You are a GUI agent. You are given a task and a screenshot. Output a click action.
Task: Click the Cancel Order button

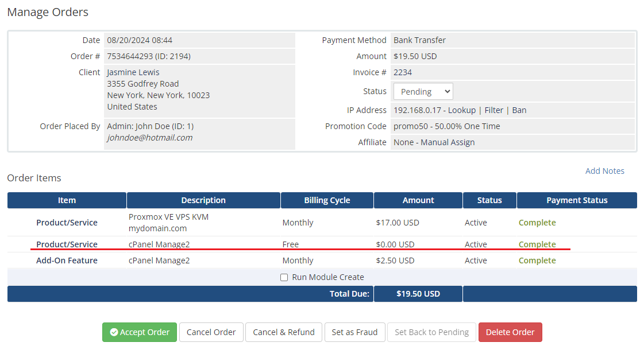211,332
